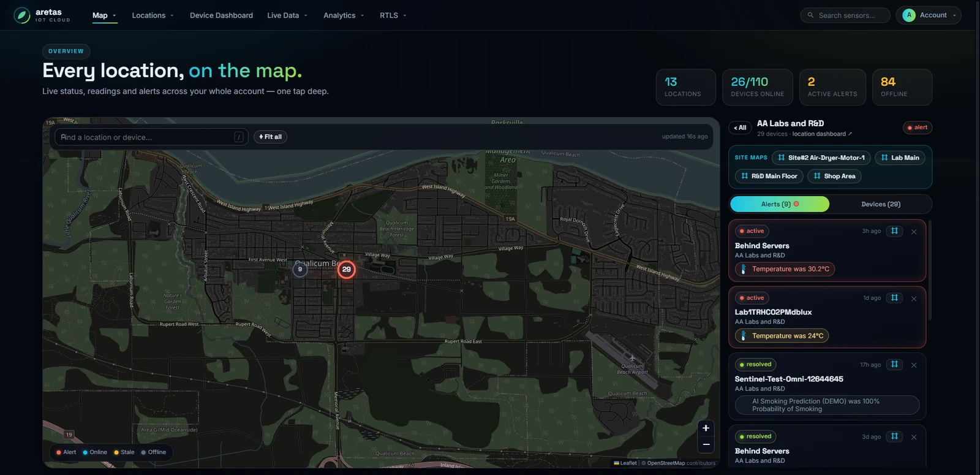The width and height of the screenshot is (980, 475).
Task: Toggle the Offline legend filter
Action: tap(154, 452)
